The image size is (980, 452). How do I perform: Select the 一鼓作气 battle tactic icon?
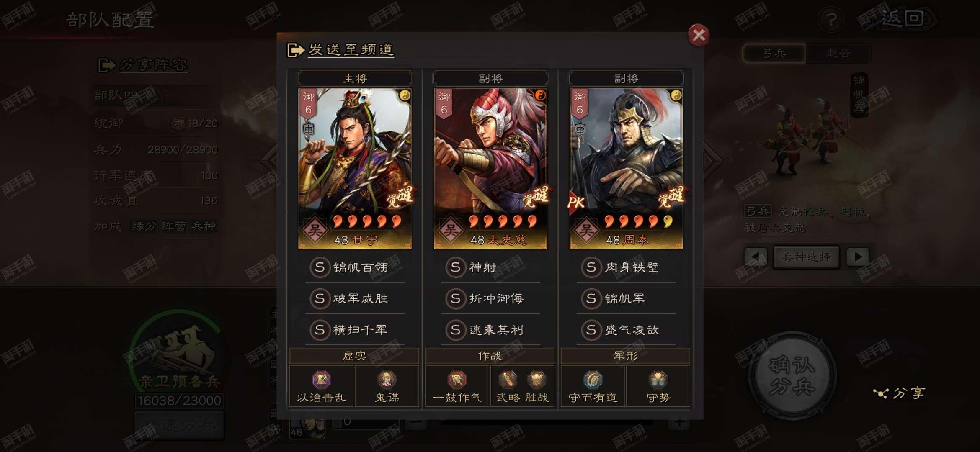click(x=457, y=380)
